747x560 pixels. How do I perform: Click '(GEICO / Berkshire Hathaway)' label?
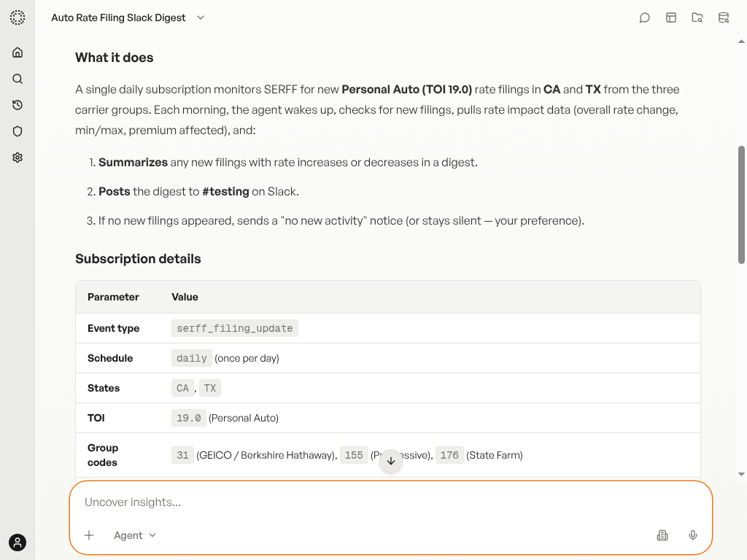(267, 455)
